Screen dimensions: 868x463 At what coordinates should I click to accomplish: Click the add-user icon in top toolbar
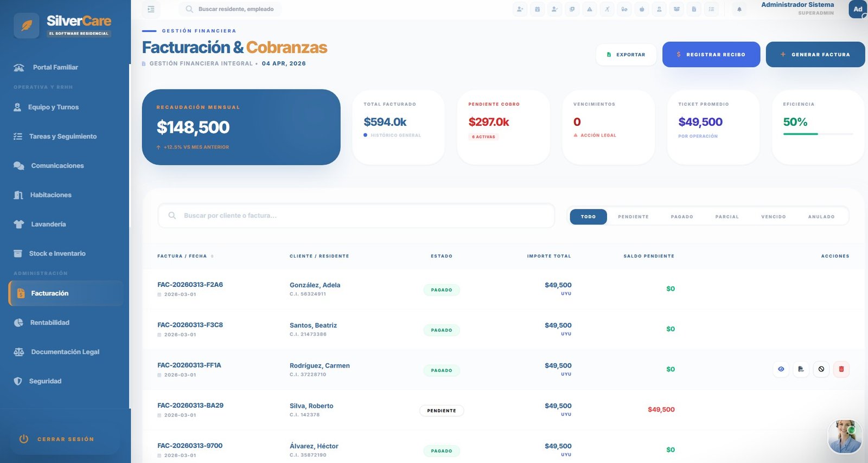(520, 9)
